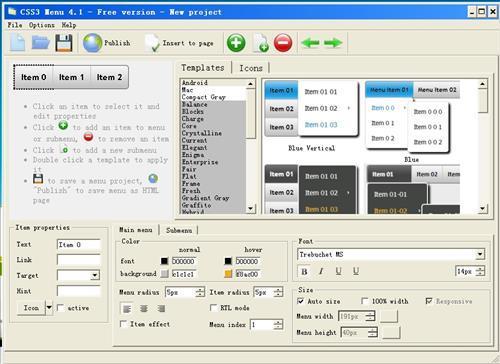Check the 100% width option

click(365, 301)
